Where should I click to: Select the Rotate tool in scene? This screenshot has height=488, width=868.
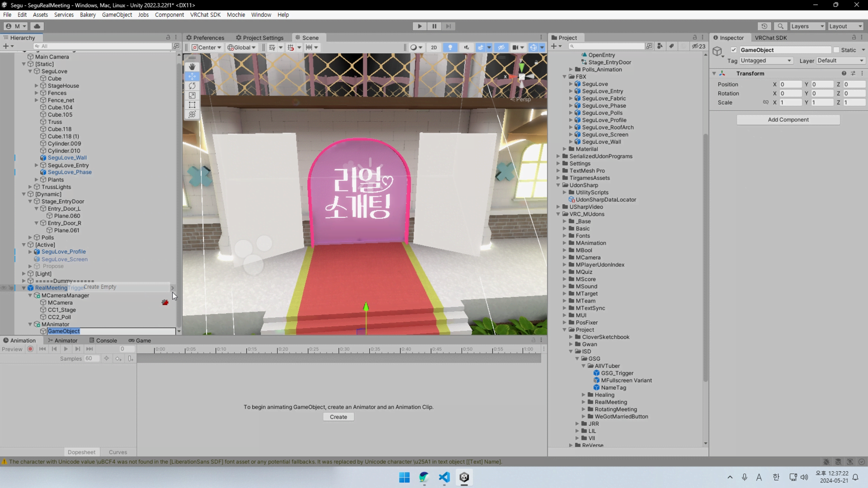192,86
